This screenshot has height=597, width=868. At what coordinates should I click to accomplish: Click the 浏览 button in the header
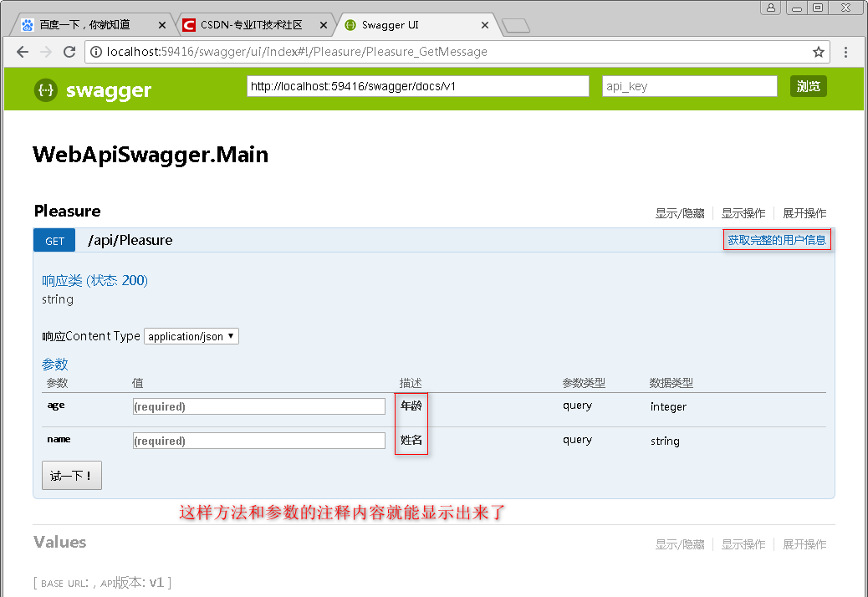coord(808,85)
